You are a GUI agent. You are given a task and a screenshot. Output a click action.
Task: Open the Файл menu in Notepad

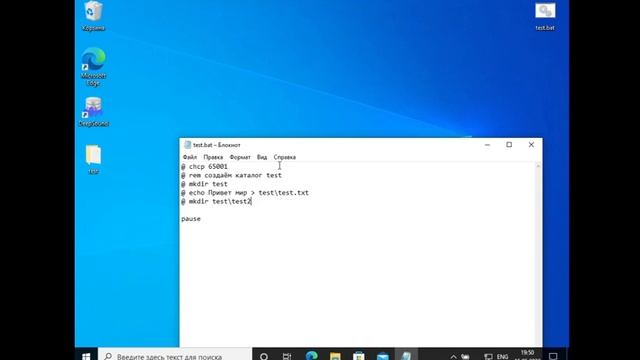coord(190,157)
